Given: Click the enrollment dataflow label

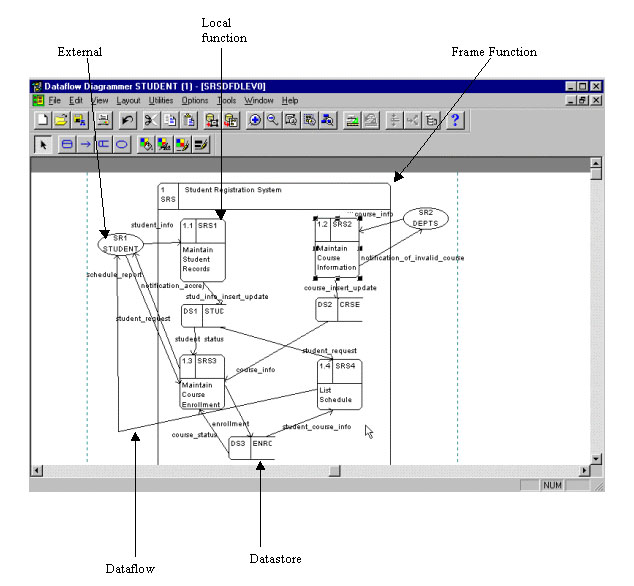Looking at the screenshot, I should [x=230, y=423].
